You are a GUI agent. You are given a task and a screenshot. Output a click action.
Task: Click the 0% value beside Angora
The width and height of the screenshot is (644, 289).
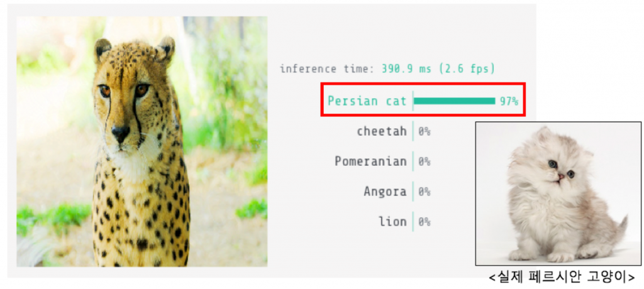click(425, 192)
